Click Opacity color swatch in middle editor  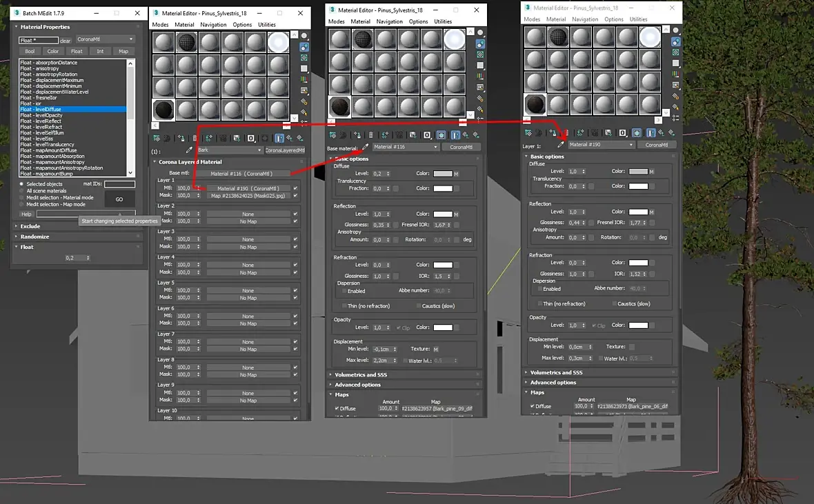pyautogui.click(x=442, y=327)
